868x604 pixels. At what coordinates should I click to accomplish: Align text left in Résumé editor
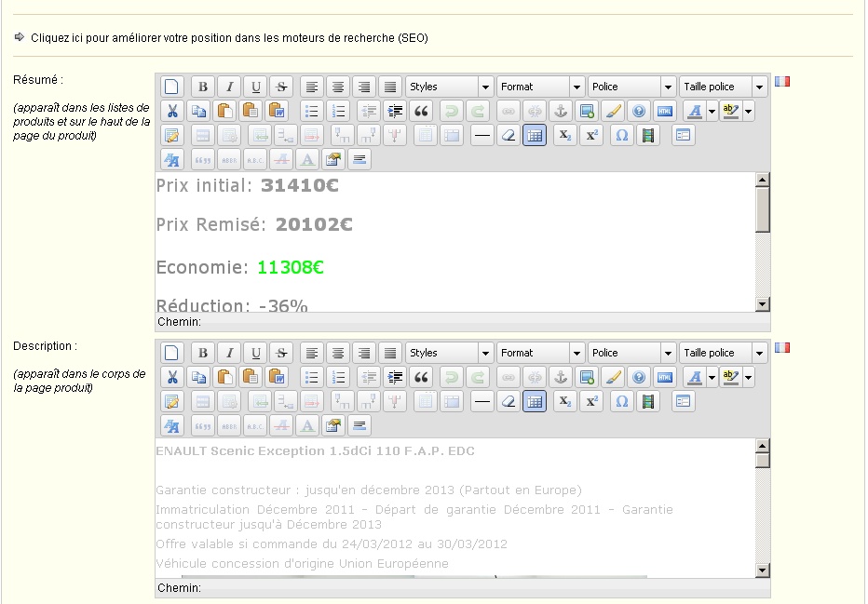[x=312, y=87]
